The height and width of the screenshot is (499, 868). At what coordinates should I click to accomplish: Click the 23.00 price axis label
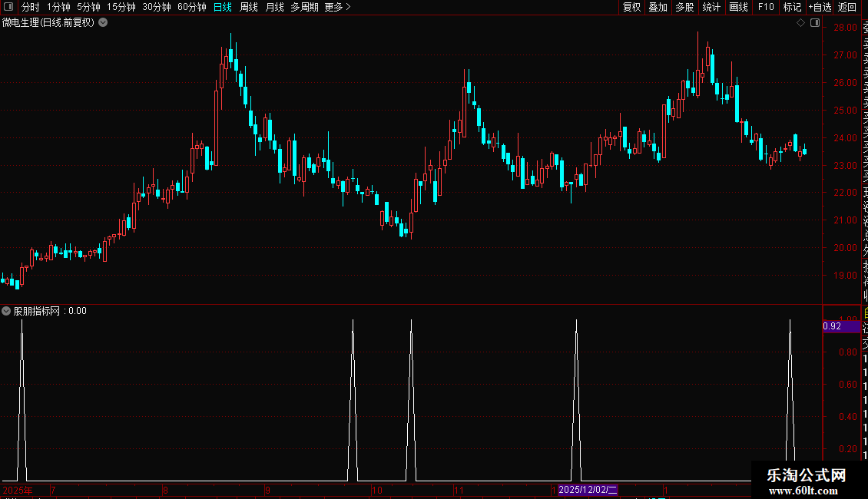pos(845,165)
